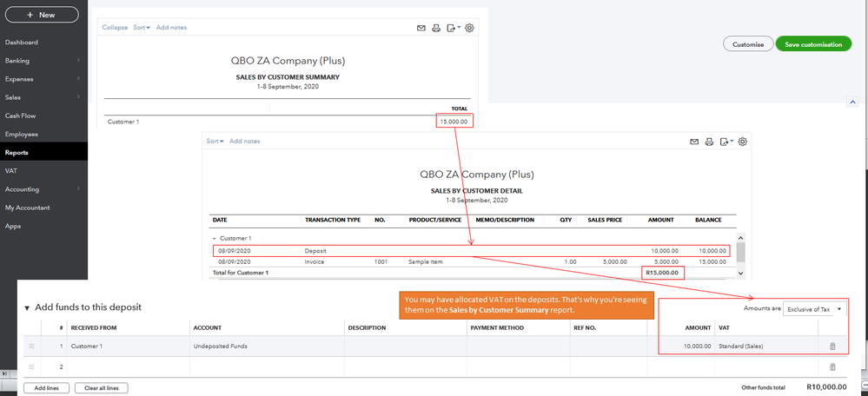Click Sample Item product cell

pos(426,261)
